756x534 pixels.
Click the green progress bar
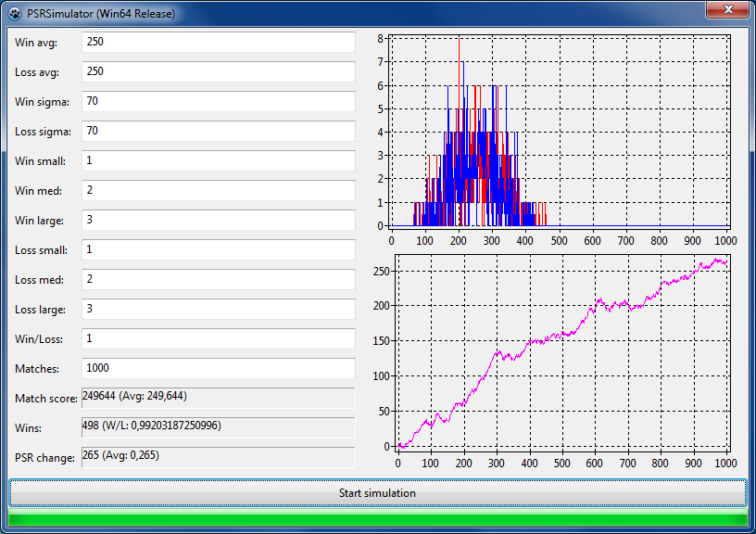click(x=377, y=519)
